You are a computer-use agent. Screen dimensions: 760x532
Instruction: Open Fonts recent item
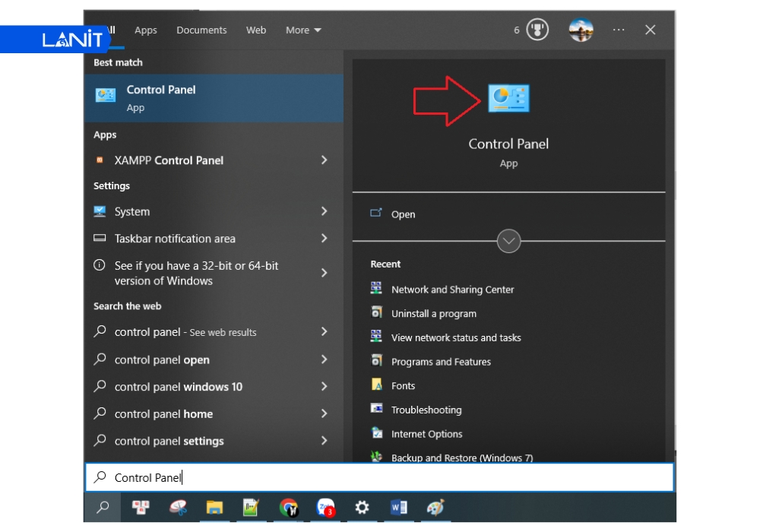[x=403, y=385]
